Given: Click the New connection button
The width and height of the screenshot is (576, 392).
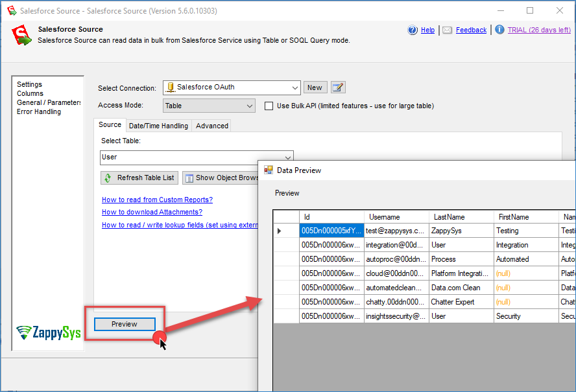Looking at the screenshot, I should click(315, 87).
